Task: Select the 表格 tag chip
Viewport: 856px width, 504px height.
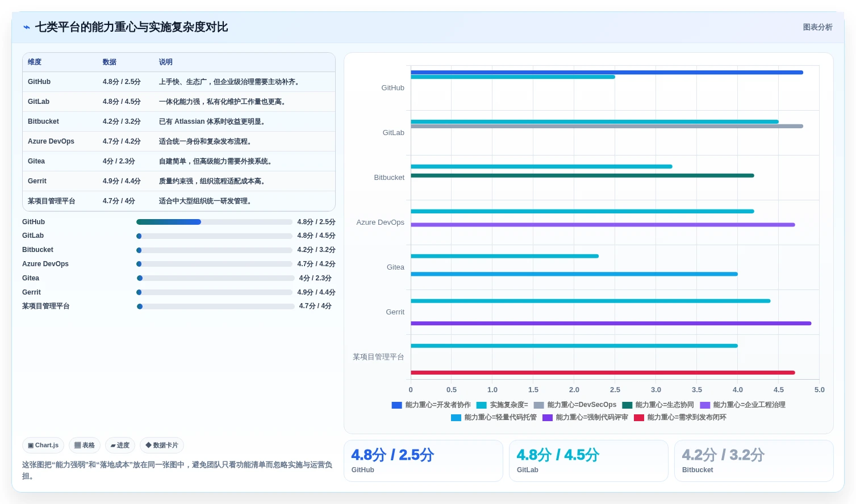Action: point(85,446)
